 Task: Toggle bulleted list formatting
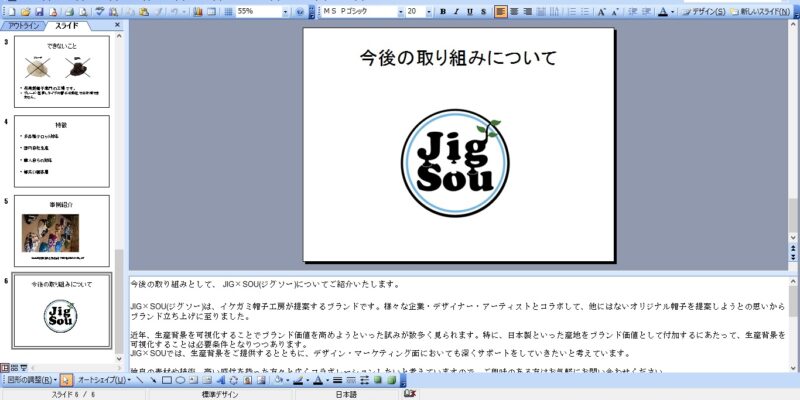[586, 12]
